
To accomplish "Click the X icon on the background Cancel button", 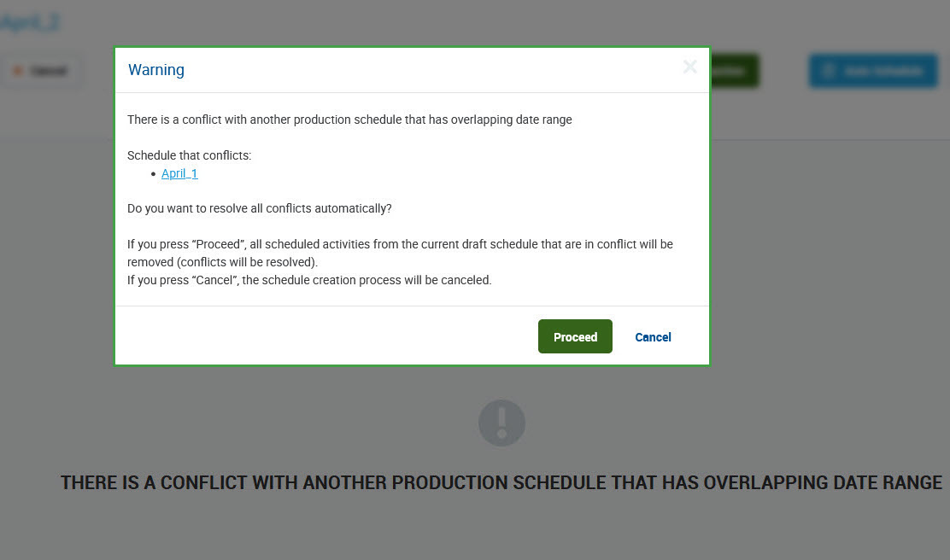I will [x=18, y=72].
